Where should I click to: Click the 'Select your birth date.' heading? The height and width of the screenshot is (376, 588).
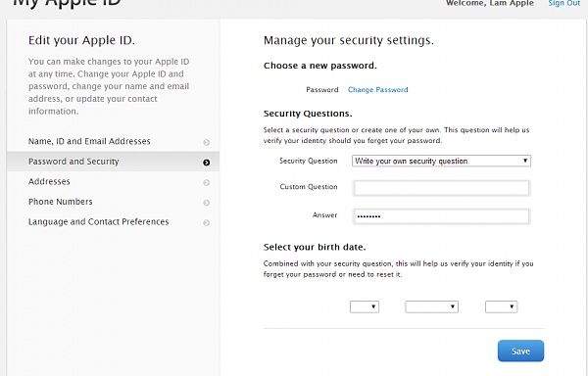pyautogui.click(x=315, y=247)
